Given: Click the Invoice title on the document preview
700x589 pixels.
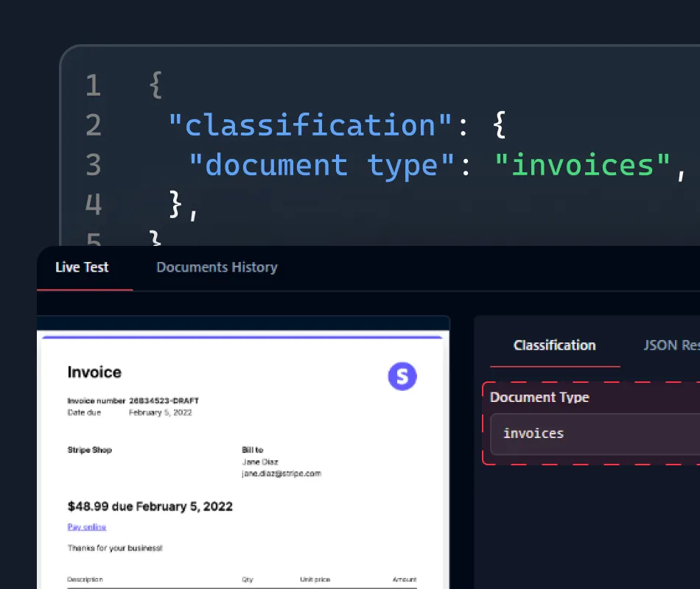Looking at the screenshot, I should [94, 372].
